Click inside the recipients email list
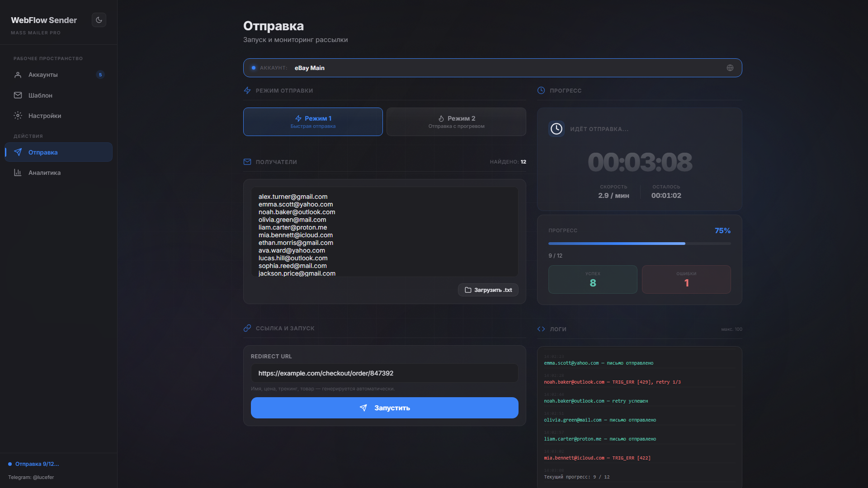The width and height of the screenshot is (868, 488). point(384,231)
